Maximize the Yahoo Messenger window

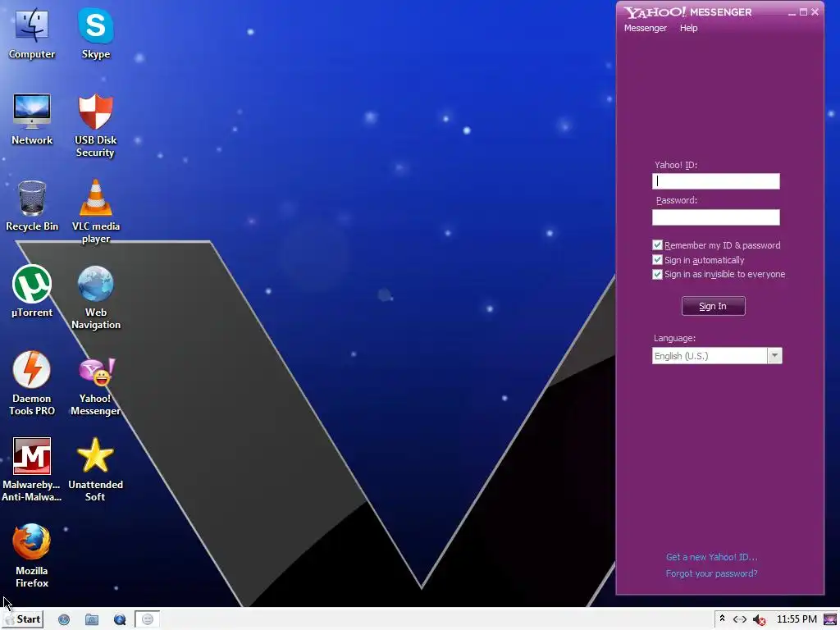pos(803,11)
